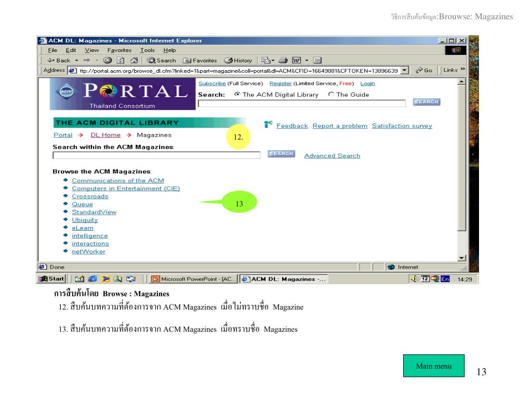Open the History toolbar button

[238, 60]
